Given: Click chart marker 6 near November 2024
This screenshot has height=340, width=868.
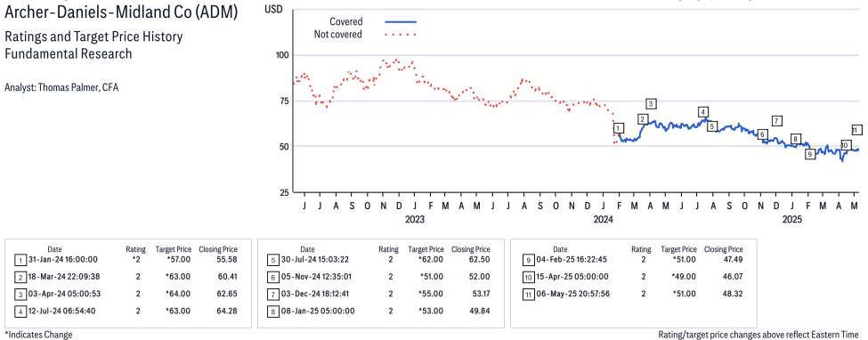Looking at the screenshot, I should 762,134.
